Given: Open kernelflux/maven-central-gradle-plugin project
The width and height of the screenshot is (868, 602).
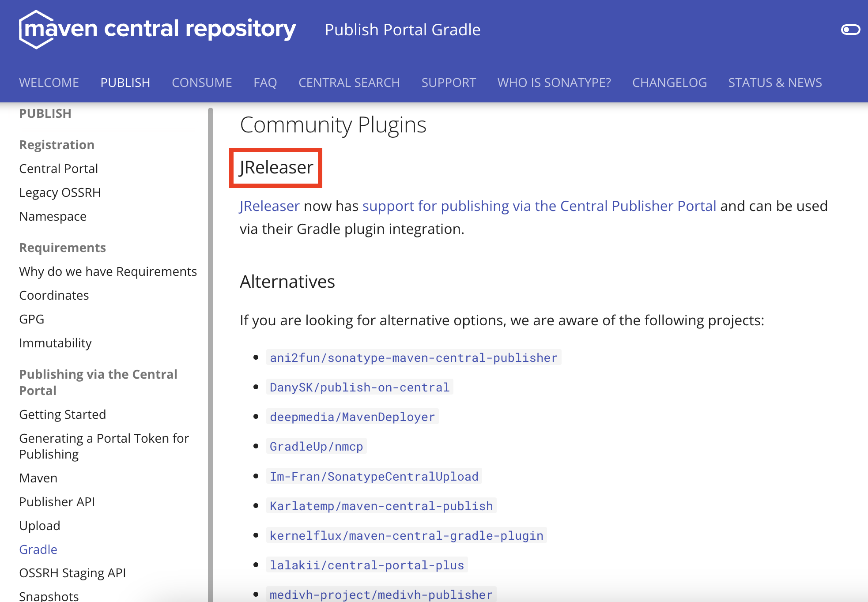Looking at the screenshot, I should 407,535.
